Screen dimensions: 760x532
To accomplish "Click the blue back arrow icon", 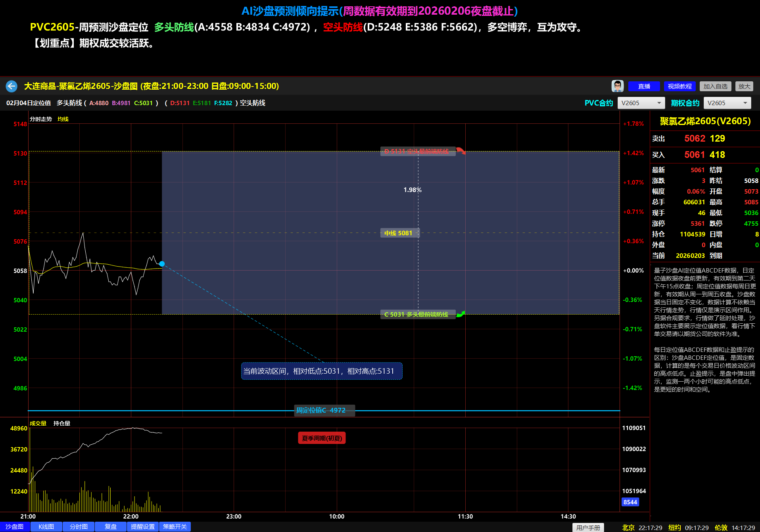I will 12,86.
